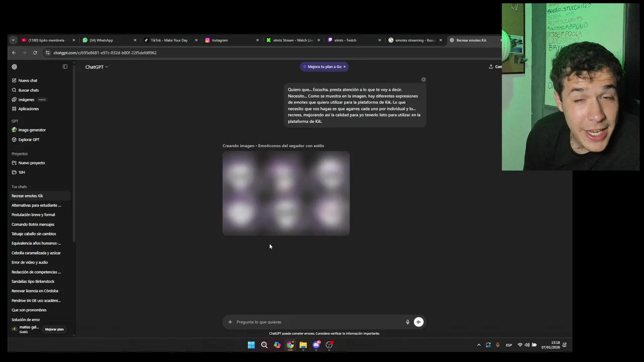Click the plus attach icon in prompt box
The image size is (644, 362).
click(x=230, y=322)
